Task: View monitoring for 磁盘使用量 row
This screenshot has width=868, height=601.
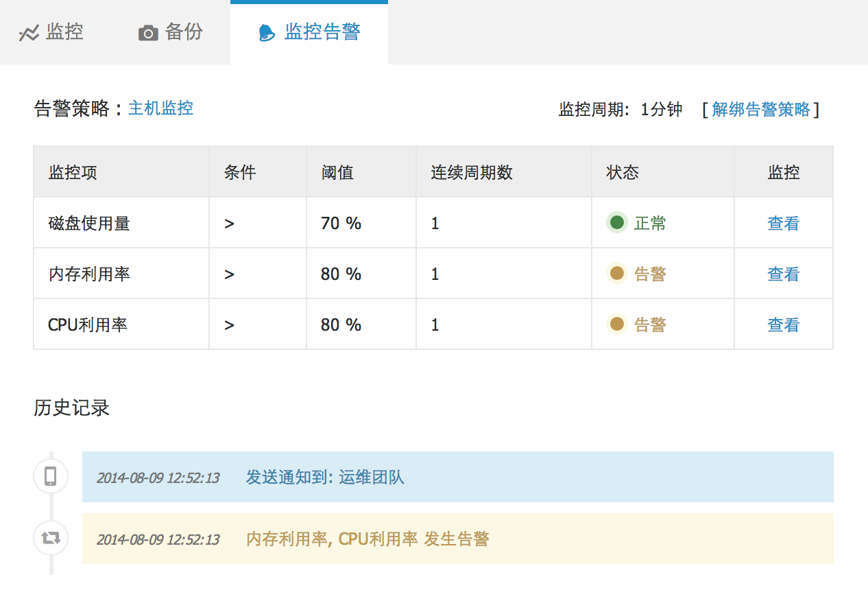Action: coord(783,224)
